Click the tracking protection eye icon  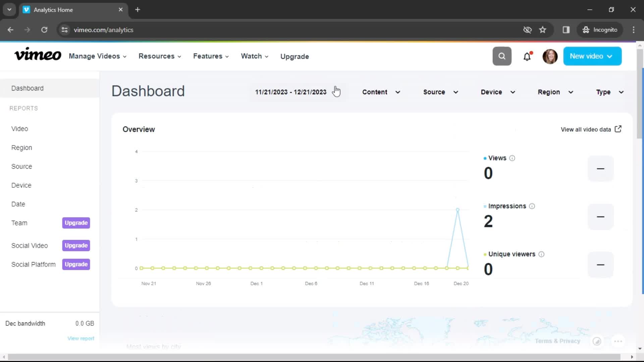pyautogui.click(x=527, y=30)
